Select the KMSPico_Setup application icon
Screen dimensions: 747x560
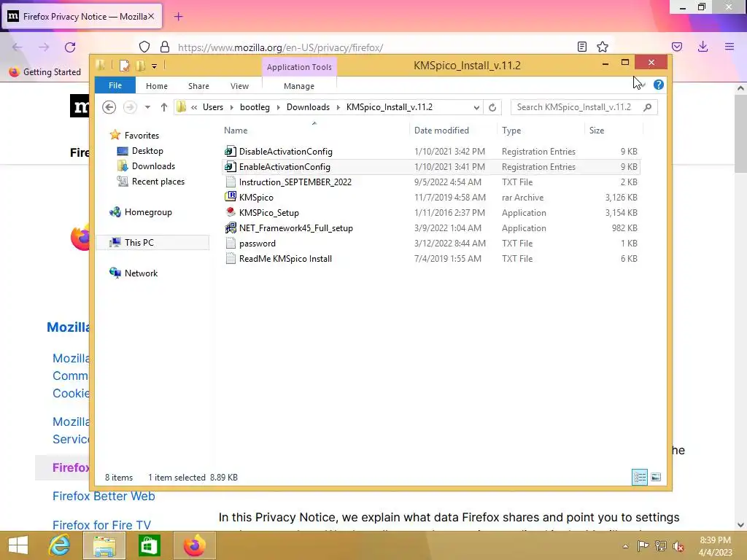[231, 212]
